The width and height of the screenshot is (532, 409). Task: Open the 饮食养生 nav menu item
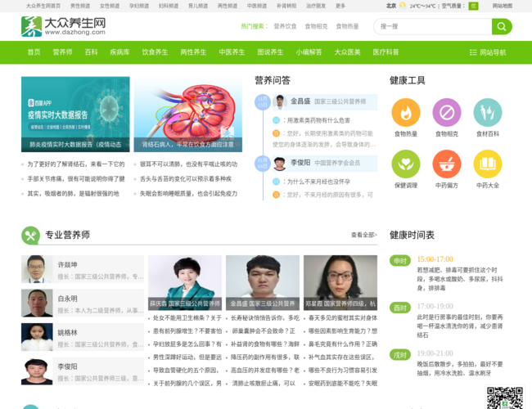(155, 52)
